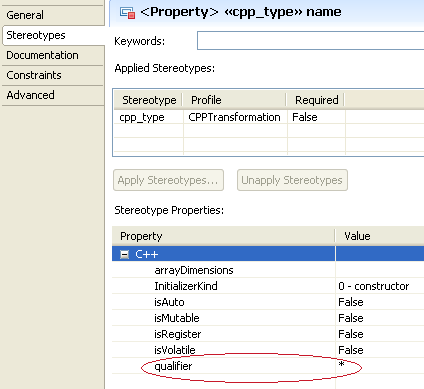Go to the Advanced tab
This screenshot has height=389, width=424.
(53, 95)
